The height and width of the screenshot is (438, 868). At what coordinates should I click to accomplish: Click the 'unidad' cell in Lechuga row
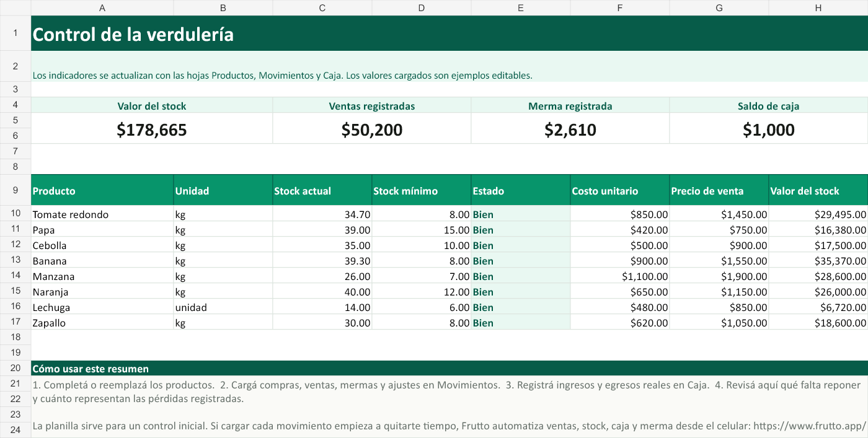point(223,307)
